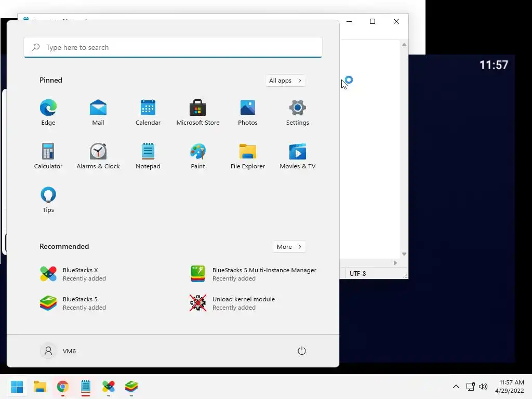This screenshot has width=532, height=399.
Task: Open Notepad from pinned apps
Action: (x=148, y=156)
